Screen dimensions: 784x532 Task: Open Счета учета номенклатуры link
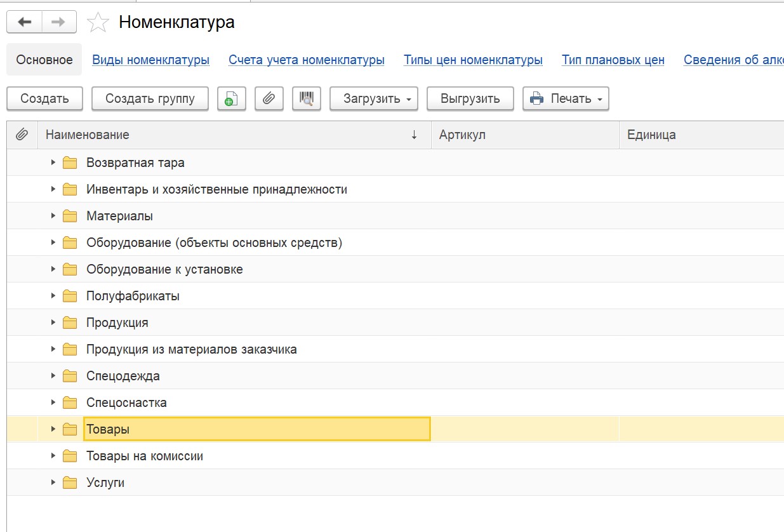pyautogui.click(x=307, y=60)
